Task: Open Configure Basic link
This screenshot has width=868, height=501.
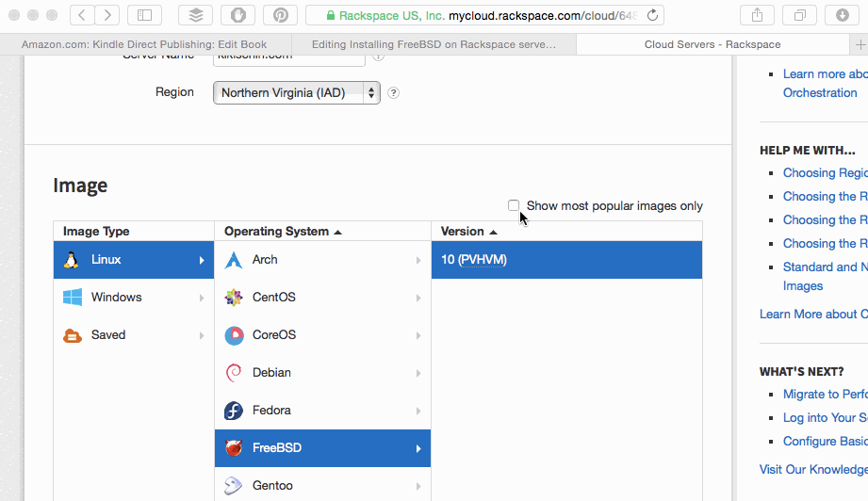Action: (x=826, y=442)
